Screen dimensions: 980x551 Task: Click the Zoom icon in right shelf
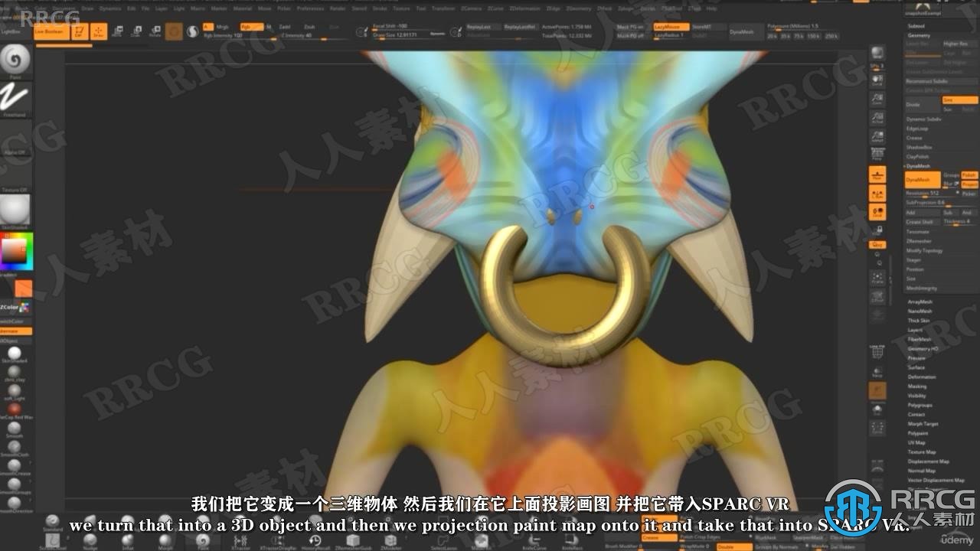point(877,99)
